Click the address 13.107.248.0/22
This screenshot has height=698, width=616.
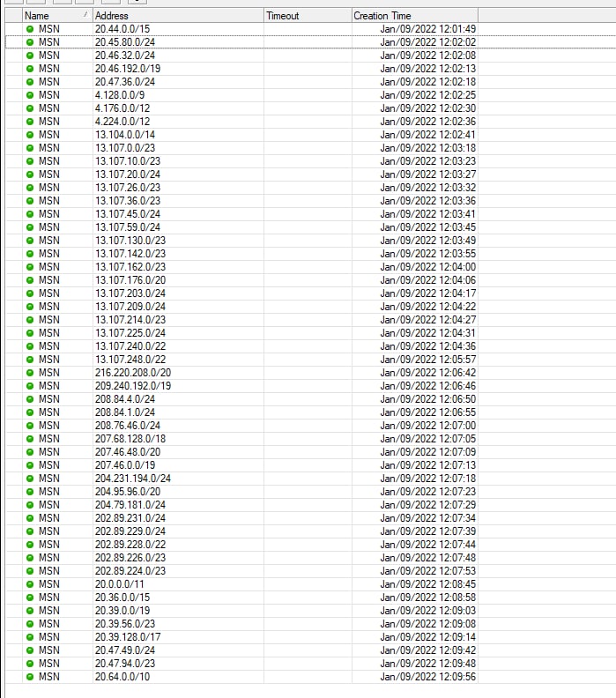(x=130, y=360)
